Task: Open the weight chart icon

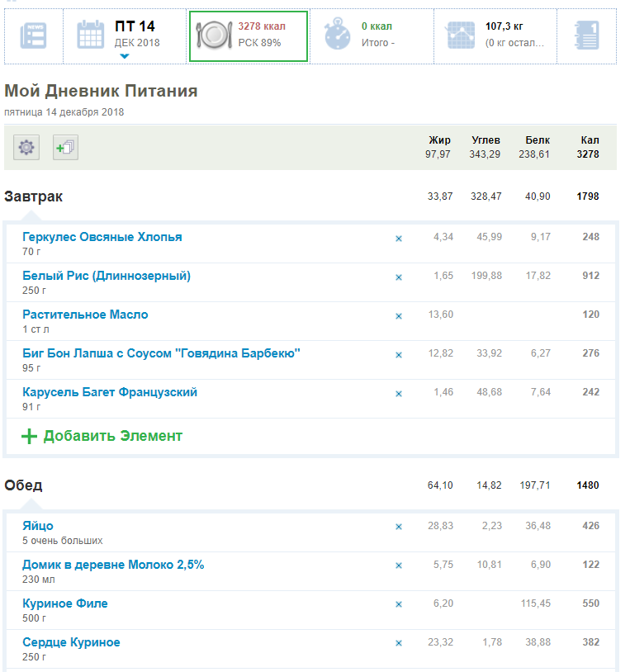Action: 459,35
